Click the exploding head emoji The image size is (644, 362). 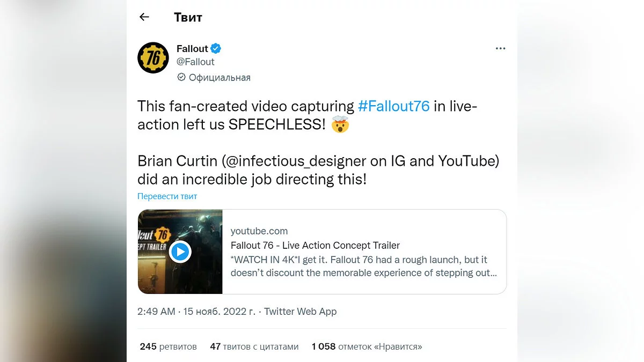(x=340, y=125)
